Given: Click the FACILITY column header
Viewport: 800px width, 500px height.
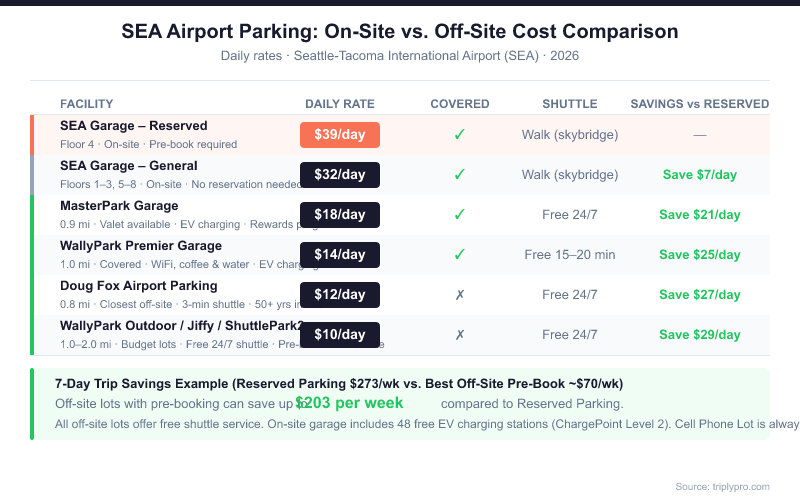Looking at the screenshot, I should click(x=87, y=104).
